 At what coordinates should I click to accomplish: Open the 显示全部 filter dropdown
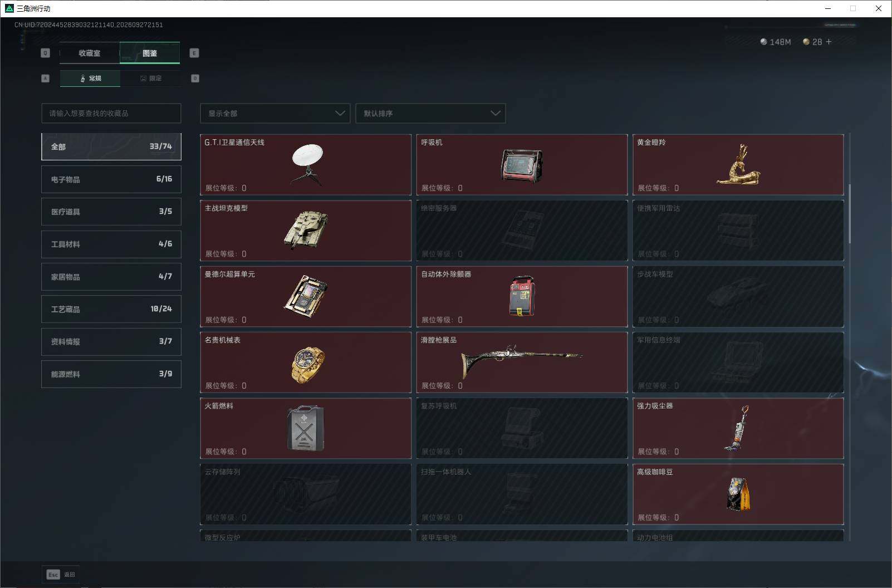pos(275,113)
